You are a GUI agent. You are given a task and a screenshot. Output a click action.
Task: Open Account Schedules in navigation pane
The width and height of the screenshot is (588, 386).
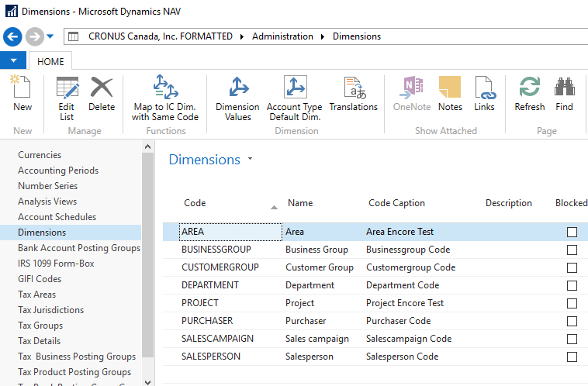point(57,216)
